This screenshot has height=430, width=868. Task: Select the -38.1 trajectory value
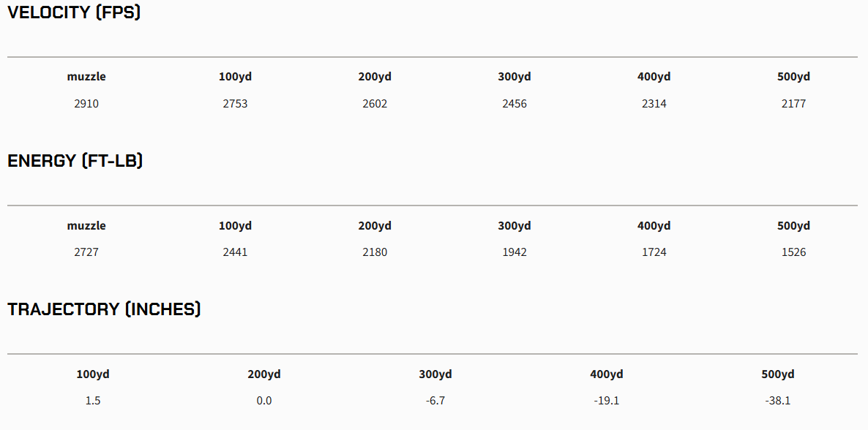(x=778, y=401)
